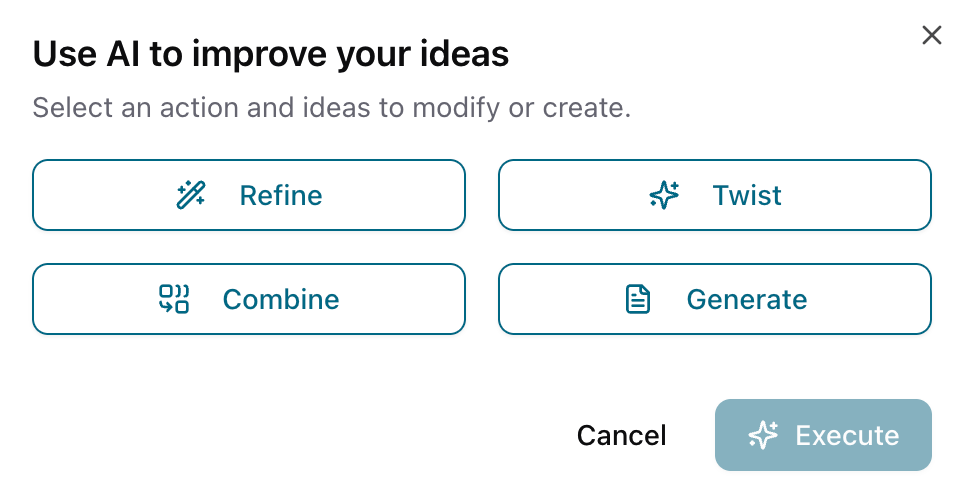Click the "Combine" text label
The height and width of the screenshot is (498, 968).
coord(281,299)
